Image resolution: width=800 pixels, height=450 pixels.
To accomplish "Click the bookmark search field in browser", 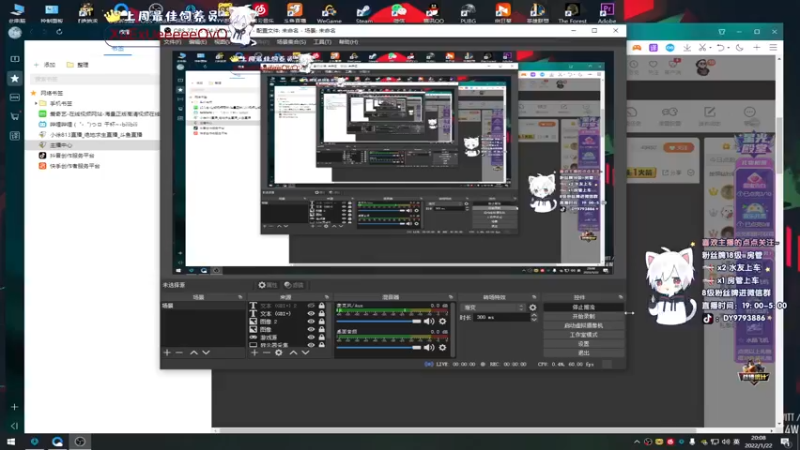I will 93,79.
